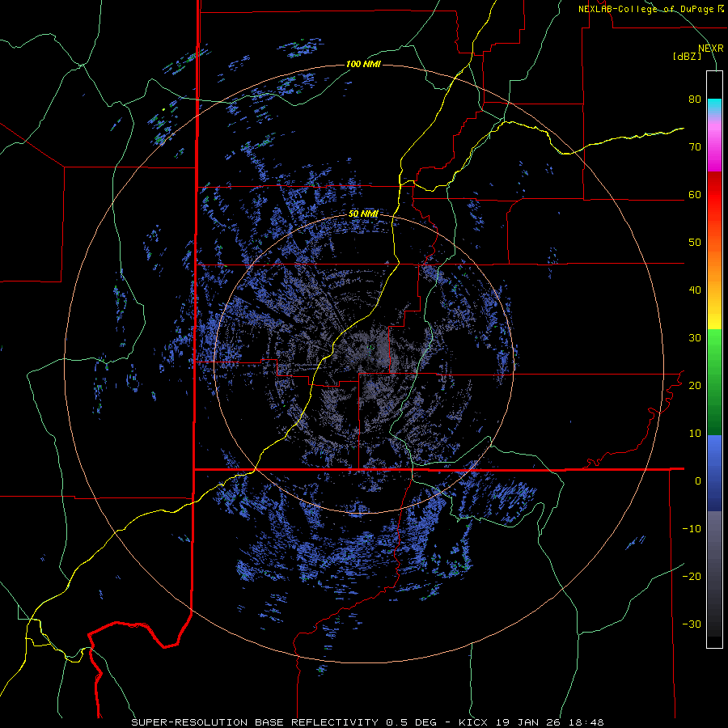The width and height of the screenshot is (728, 728).
Task: Click the 80 value on the dBZ scale
Action: point(695,99)
